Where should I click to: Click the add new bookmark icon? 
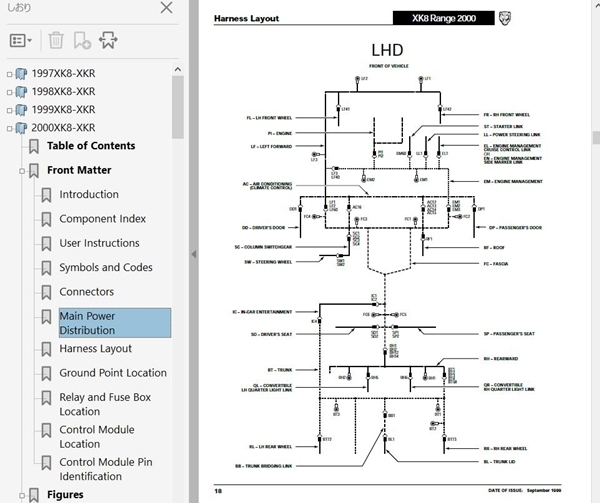(x=82, y=40)
